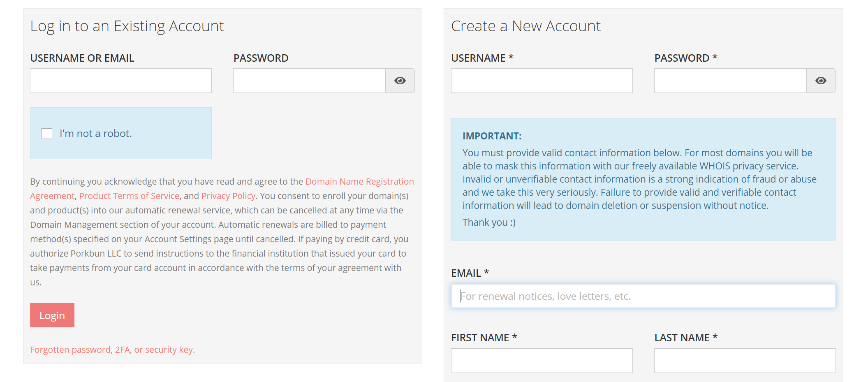This screenshot has height=382, width=868.
Task: Open the Product Terms of Service link
Action: (129, 196)
